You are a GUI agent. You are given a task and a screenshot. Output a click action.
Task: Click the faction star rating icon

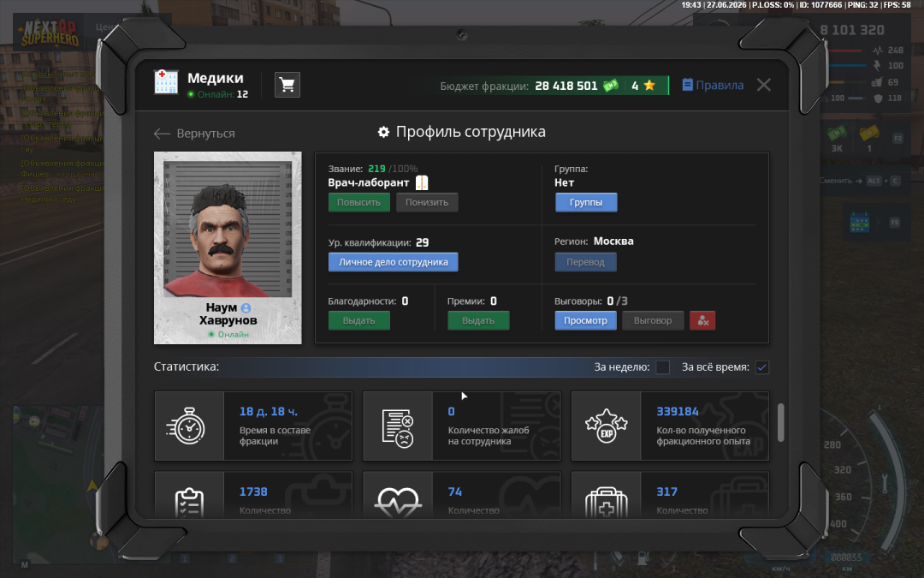pos(649,86)
